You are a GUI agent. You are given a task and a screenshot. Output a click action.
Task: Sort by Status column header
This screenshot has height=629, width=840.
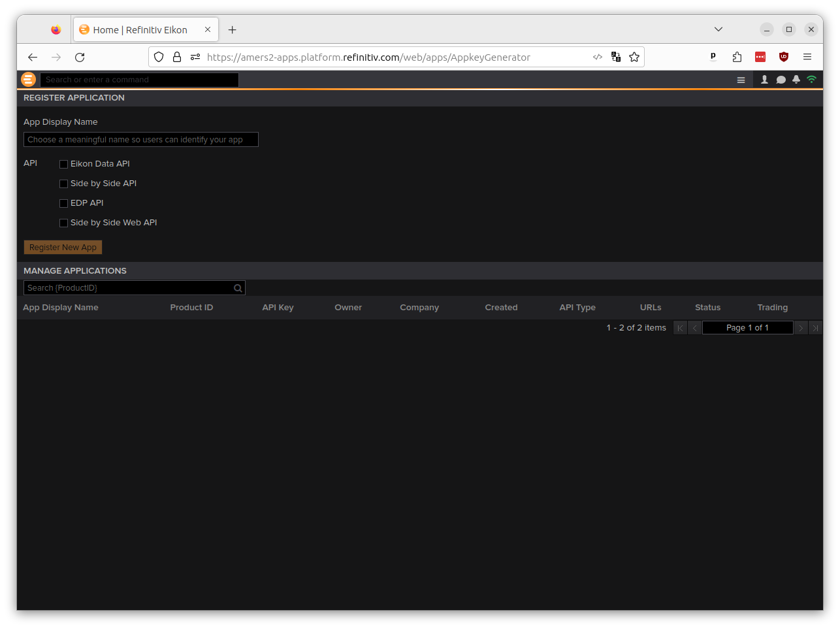point(708,308)
